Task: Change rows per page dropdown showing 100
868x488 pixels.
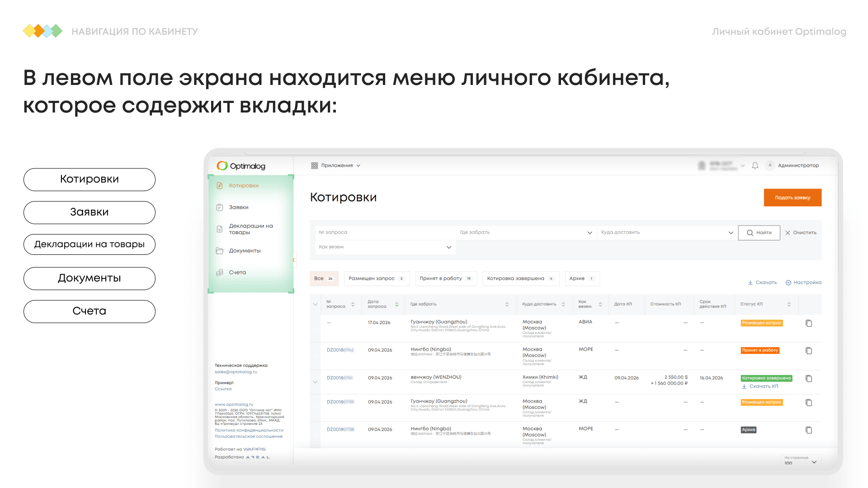Action: (801, 461)
